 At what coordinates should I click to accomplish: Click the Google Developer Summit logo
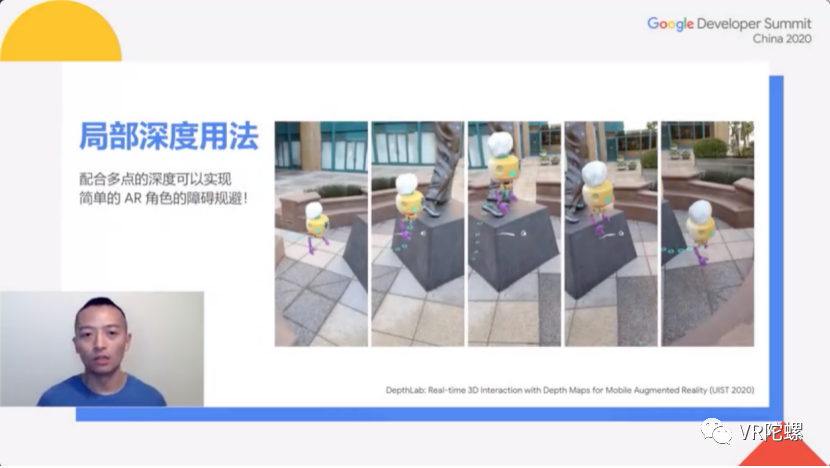click(x=730, y=23)
